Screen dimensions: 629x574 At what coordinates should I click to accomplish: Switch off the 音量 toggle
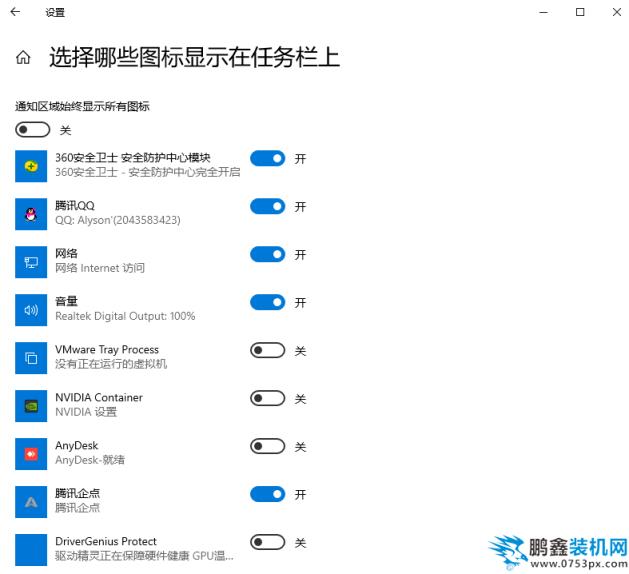coord(268,302)
